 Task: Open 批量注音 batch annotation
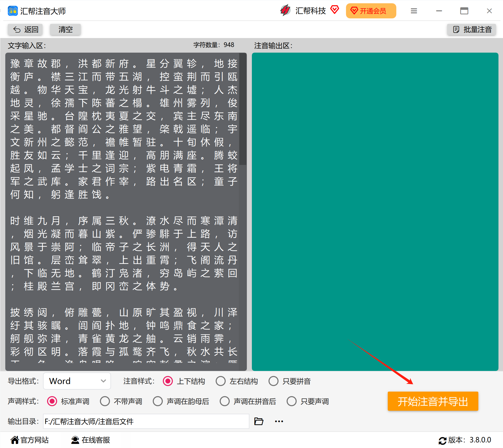pos(472,29)
